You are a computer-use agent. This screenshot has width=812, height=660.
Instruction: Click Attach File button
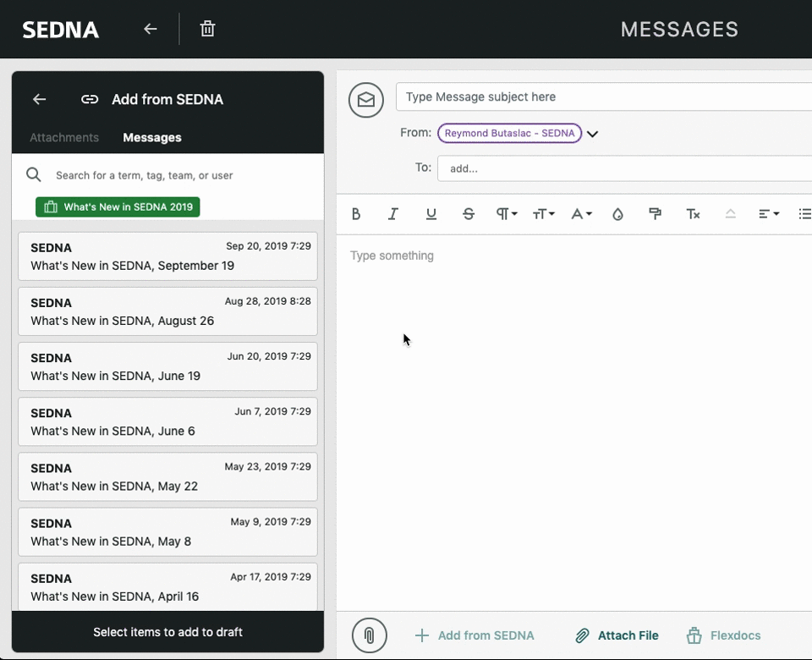(617, 635)
